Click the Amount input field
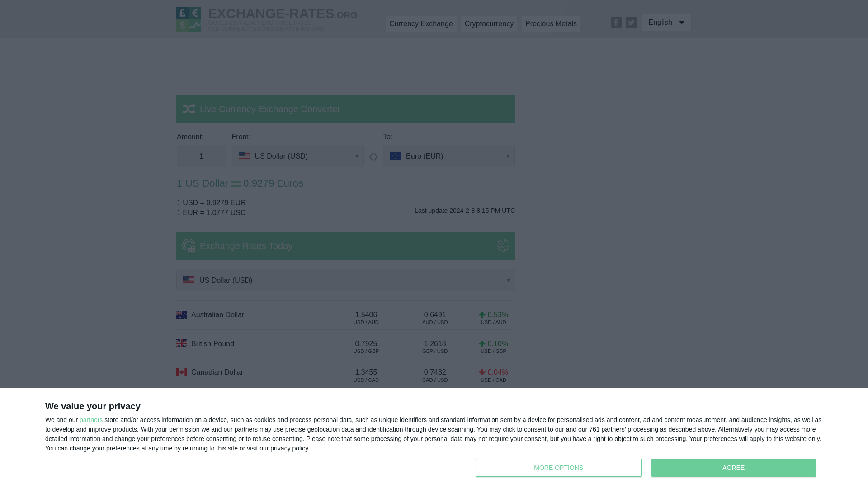This screenshot has height=488, width=868. click(201, 156)
